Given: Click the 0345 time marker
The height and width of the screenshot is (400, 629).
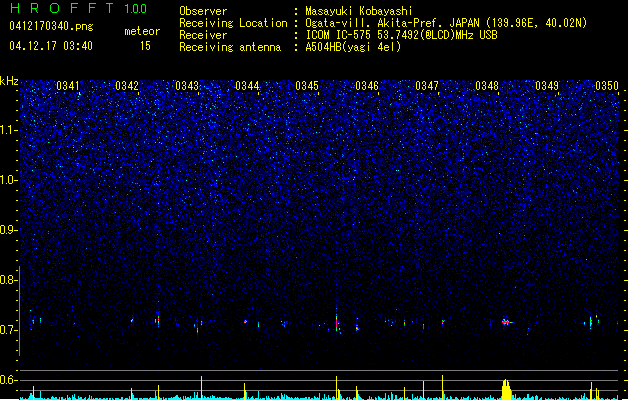Looking at the screenshot, I should 307,86.
